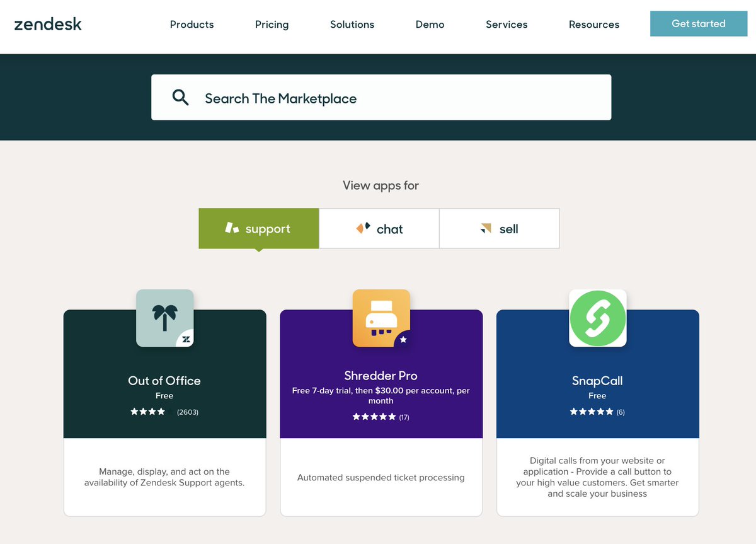Open the Out of Office palm tree icon
This screenshot has height=544, width=756.
click(x=165, y=318)
